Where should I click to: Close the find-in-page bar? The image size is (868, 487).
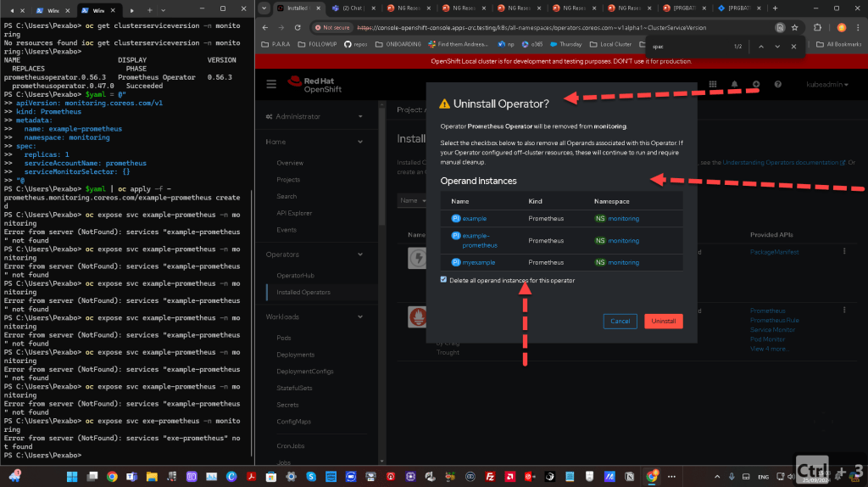click(793, 47)
